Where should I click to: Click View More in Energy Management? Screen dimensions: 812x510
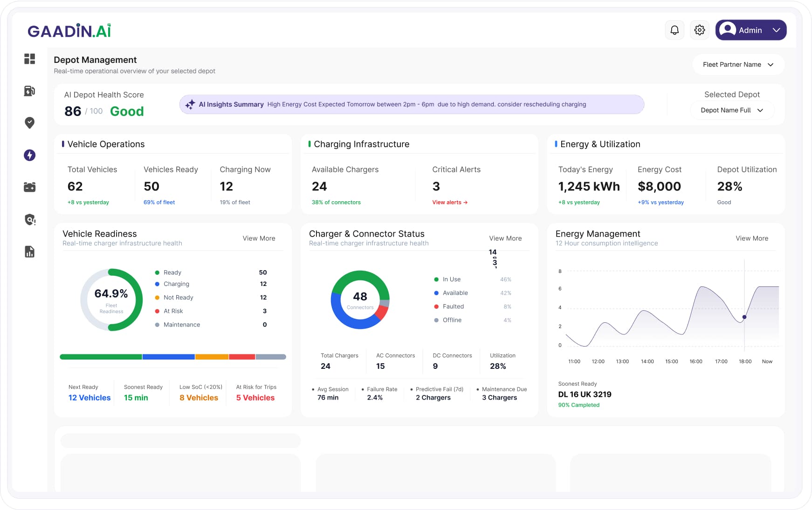tap(752, 238)
